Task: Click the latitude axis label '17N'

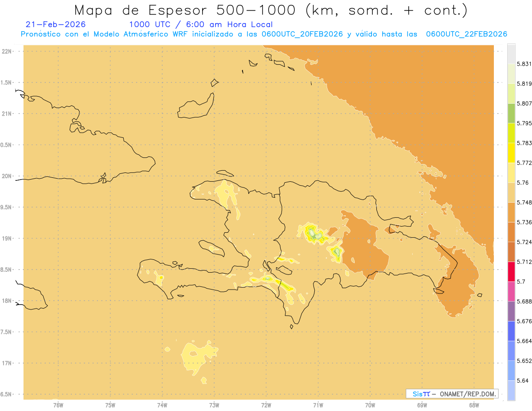Action: pos(6,363)
